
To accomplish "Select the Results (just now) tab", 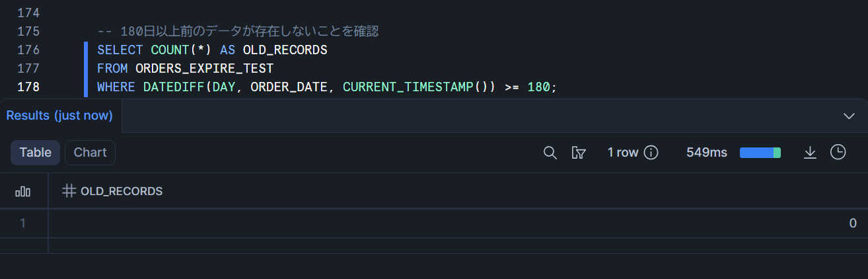I will [x=59, y=116].
